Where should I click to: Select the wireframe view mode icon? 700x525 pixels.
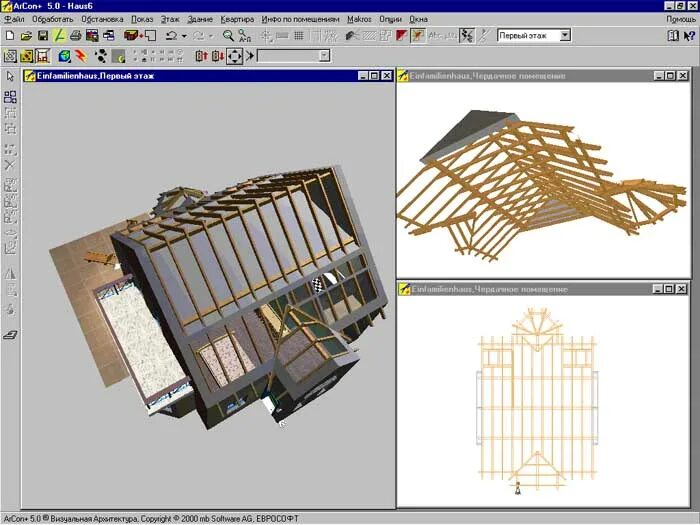[x=10, y=56]
